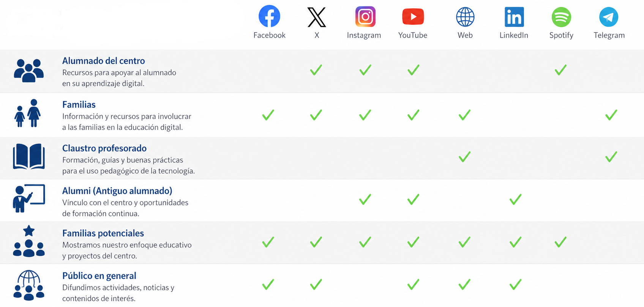644x307 pixels.
Task: Select the Instagram logo icon
Action: 365,16
